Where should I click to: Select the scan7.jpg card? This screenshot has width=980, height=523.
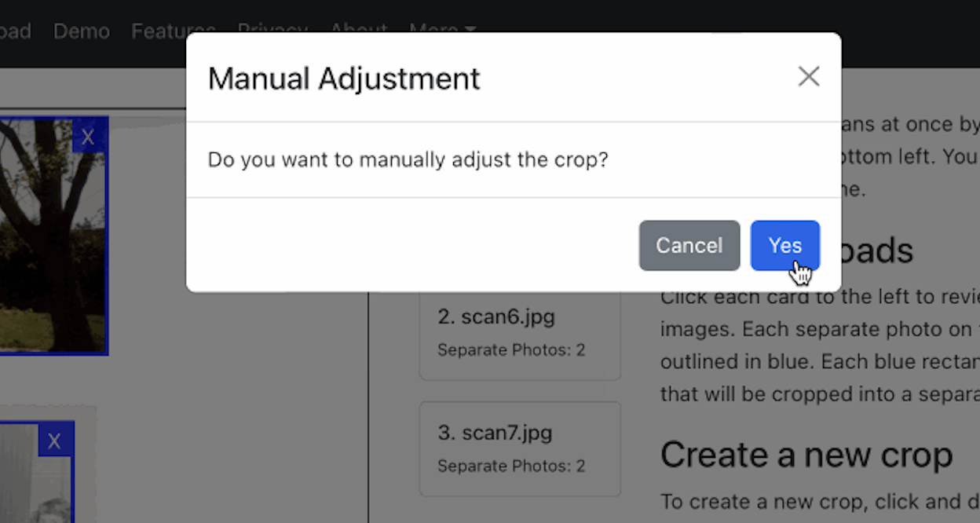coord(519,448)
